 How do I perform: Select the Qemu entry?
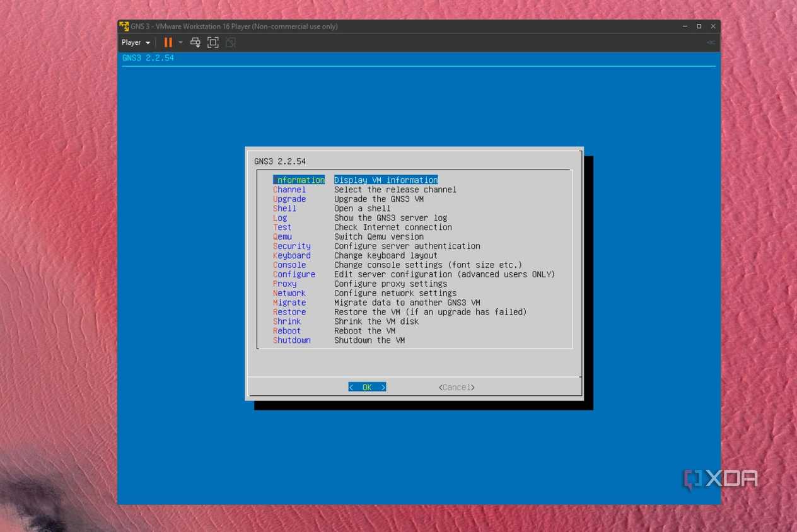click(282, 237)
